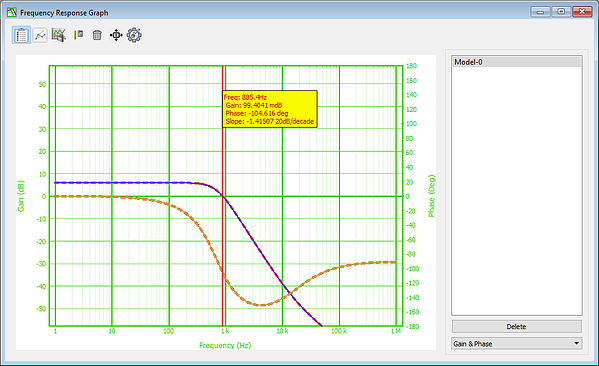Toggle the clipboard list panel icon
This screenshot has height=366, width=599.
tap(21, 36)
